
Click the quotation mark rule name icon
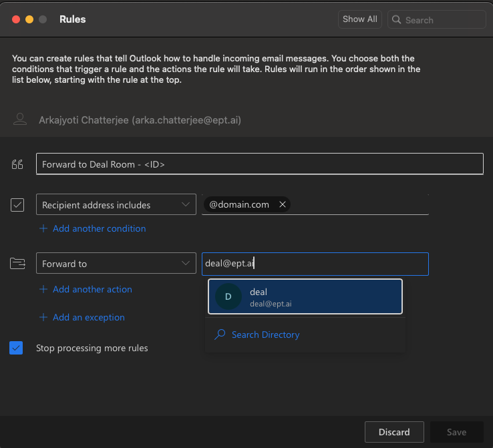tap(17, 164)
